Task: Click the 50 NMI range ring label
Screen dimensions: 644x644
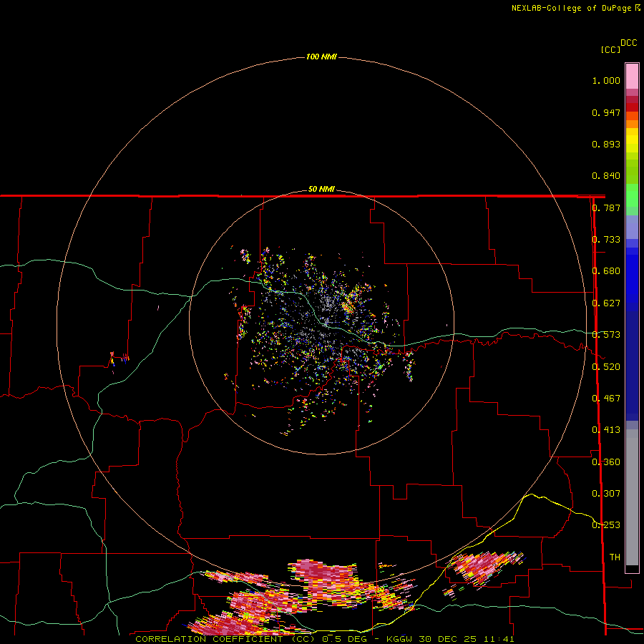Action: [x=321, y=189]
